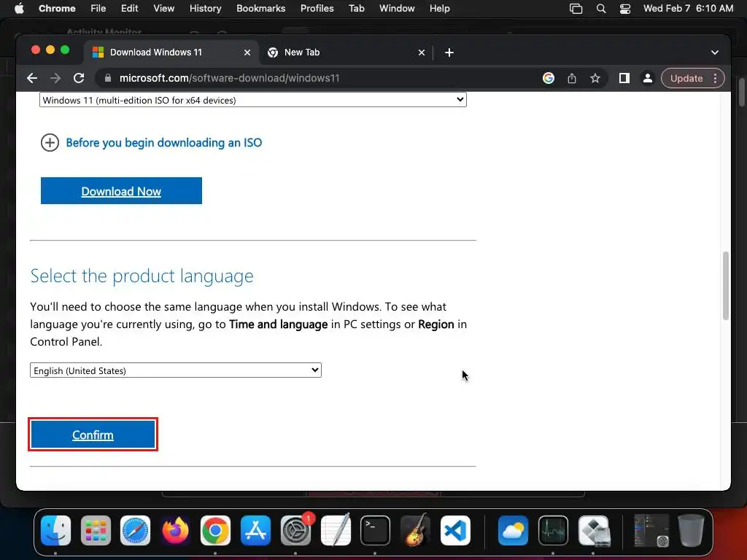The image size is (747, 560).
Task: Click the Before you begin downloading an ISO link
Action: pos(164,142)
